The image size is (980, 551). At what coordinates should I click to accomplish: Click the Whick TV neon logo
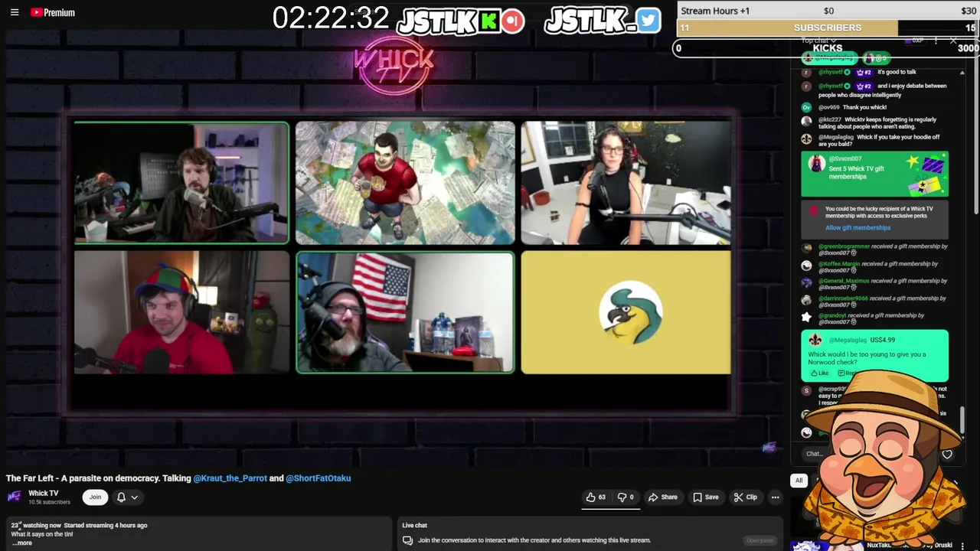pyautogui.click(x=394, y=64)
